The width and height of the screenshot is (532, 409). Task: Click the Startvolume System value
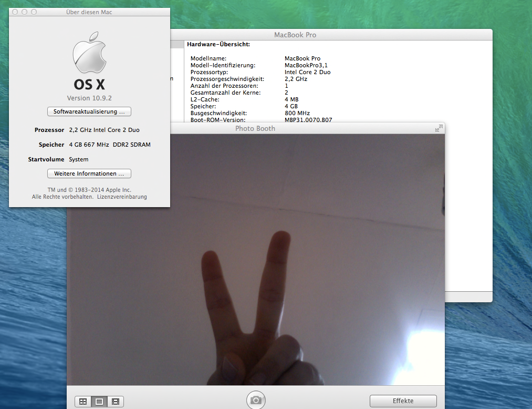[78, 159]
